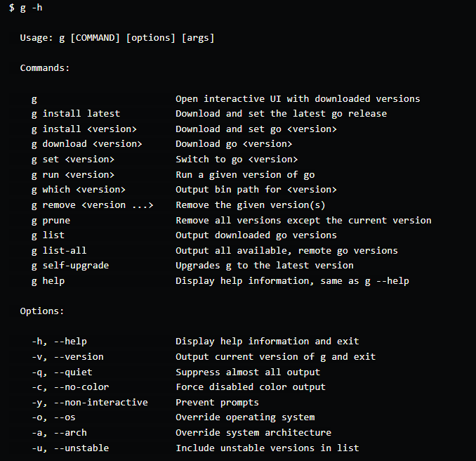Click 'g install latest' command text
This screenshot has height=461, width=476.
pos(76,114)
